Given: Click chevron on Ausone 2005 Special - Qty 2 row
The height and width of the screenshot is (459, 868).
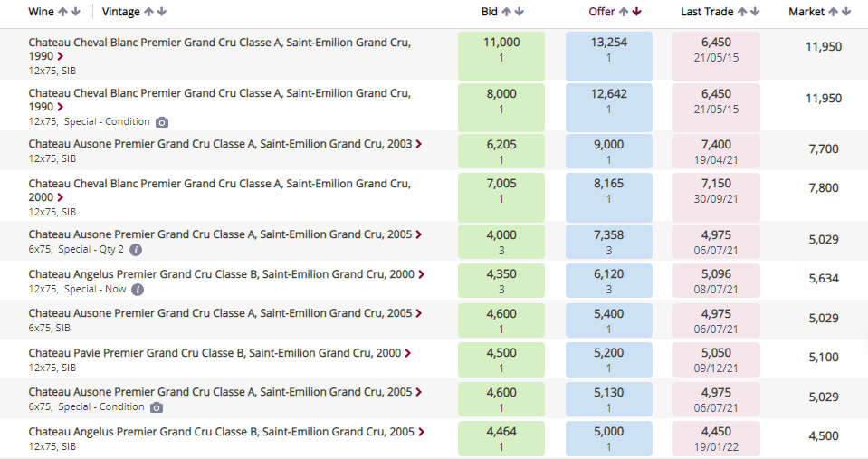Looking at the screenshot, I should 419,234.
